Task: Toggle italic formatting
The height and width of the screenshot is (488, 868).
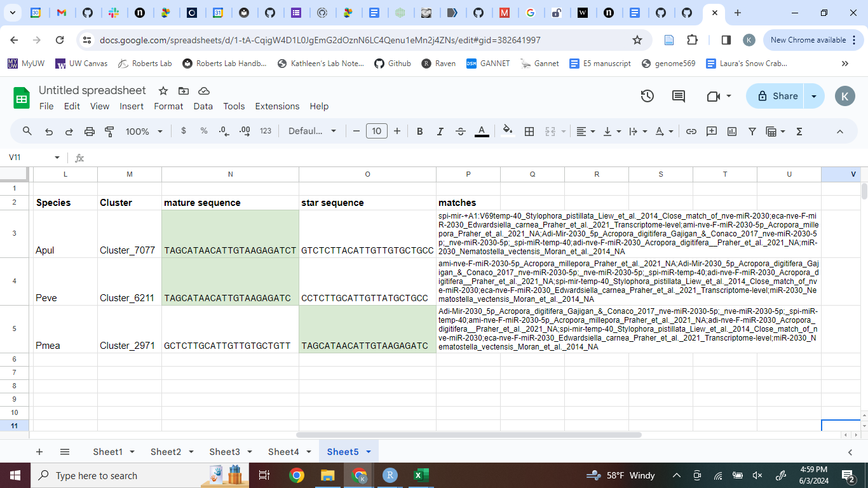Action: 440,132
